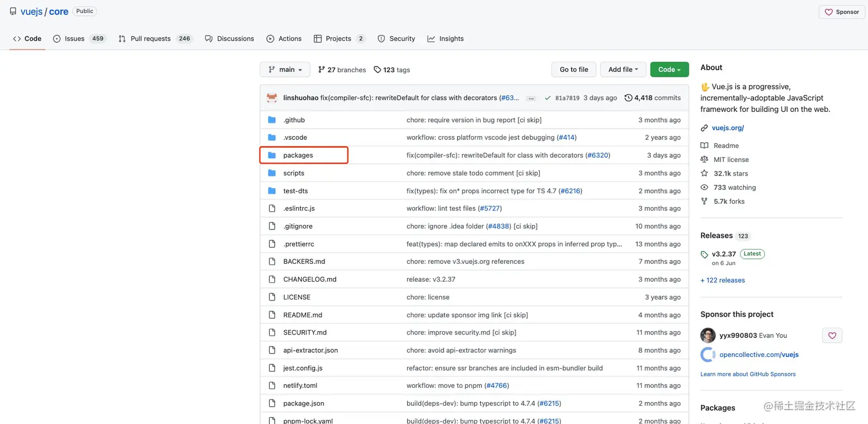Screen dimensions: 868x424
Task: Open the Discussions tab
Action: pos(230,38)
